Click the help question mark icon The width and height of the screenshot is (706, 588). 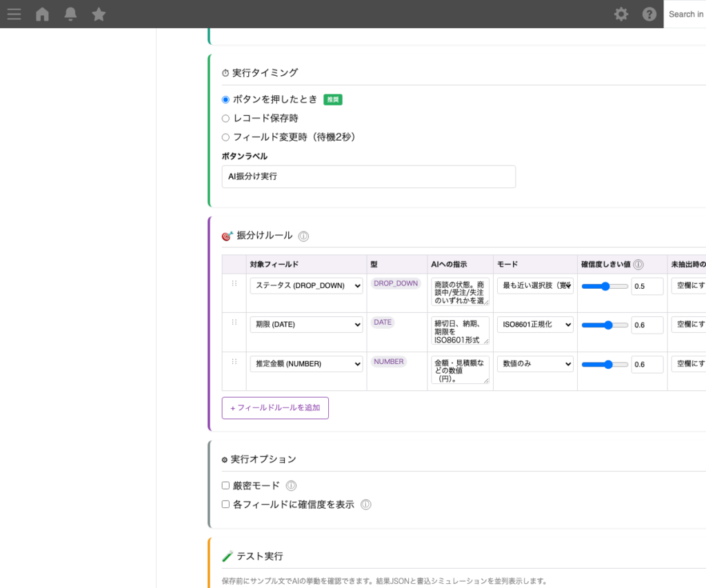point(649,14)
